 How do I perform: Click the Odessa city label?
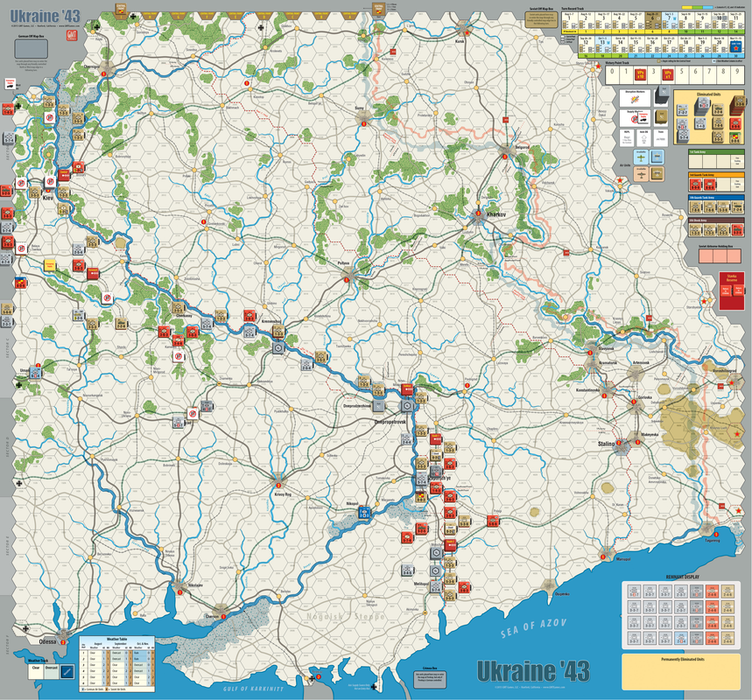pyautogui.click(x=48, y=641)
